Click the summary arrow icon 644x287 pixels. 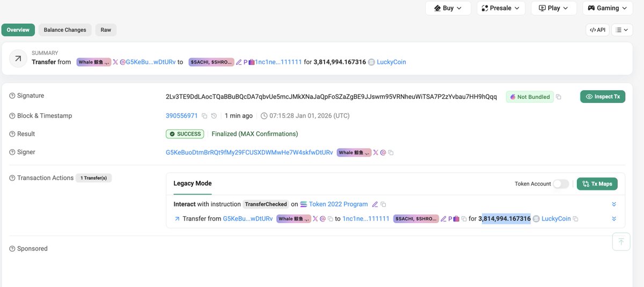click(18, 58)
